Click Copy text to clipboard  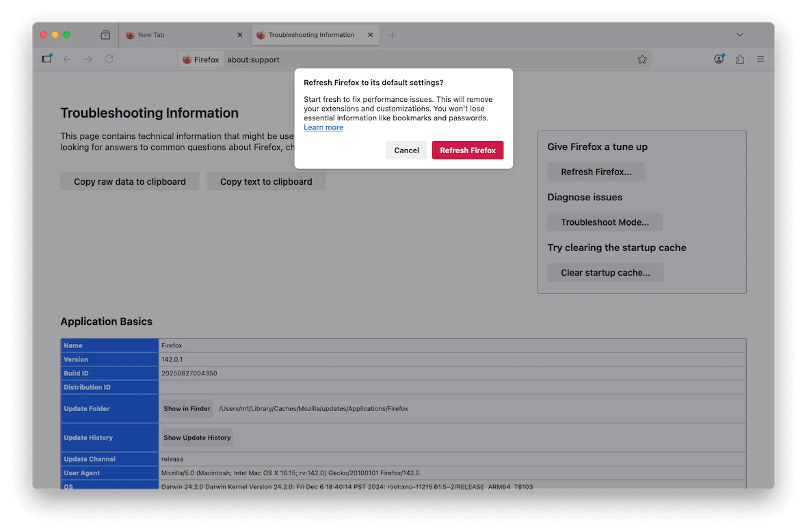266,182
